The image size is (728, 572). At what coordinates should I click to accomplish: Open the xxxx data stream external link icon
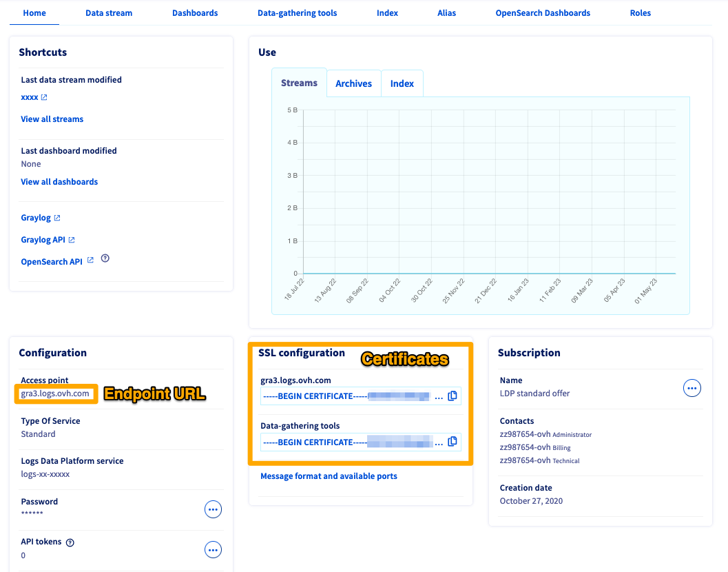pos(45,96)
